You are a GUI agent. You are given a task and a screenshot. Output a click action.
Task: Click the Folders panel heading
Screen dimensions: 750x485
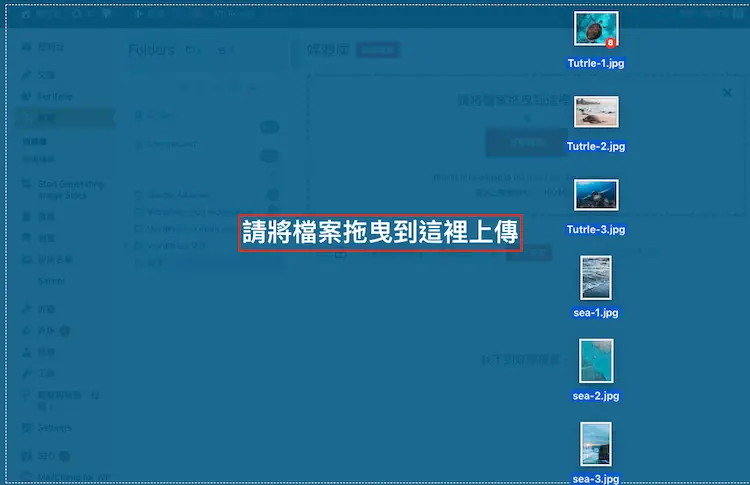(x=152, y=50)
